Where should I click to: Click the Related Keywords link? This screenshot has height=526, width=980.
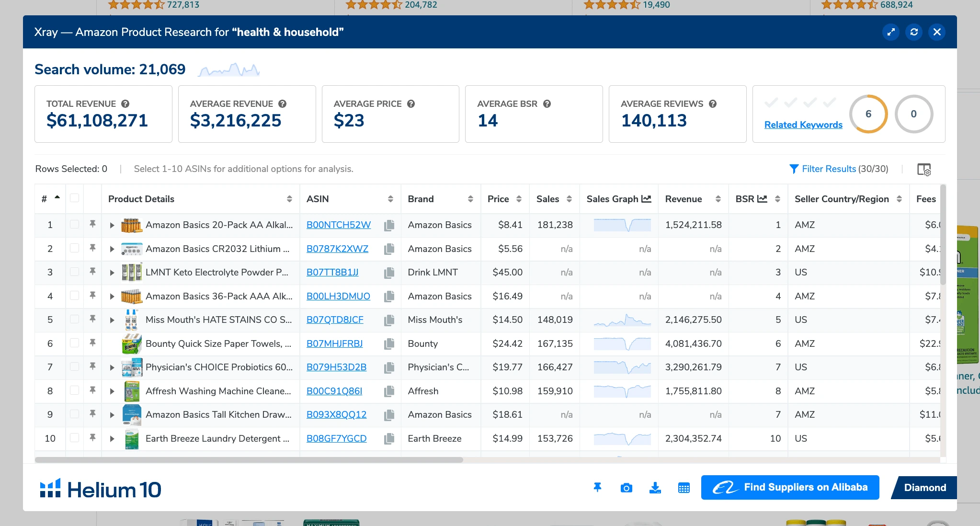pyautogui.click(x=803, y=125)
